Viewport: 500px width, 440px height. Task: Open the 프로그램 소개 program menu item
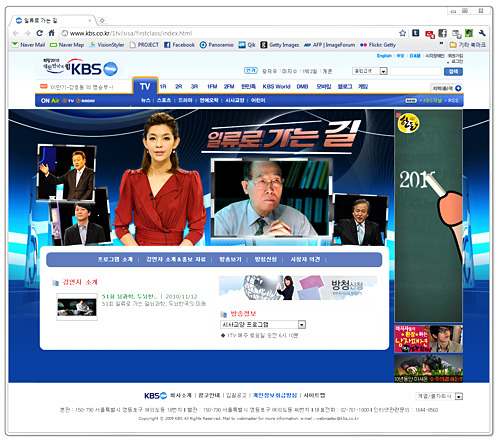115,259
